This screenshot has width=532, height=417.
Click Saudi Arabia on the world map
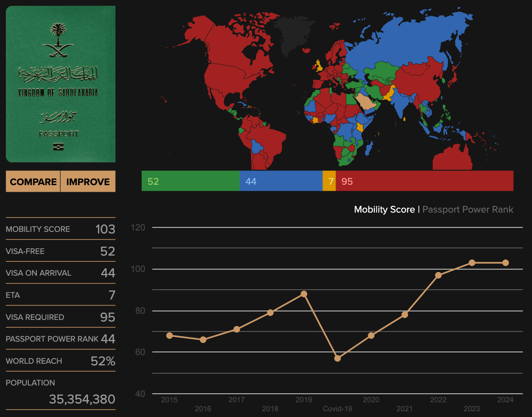click(x=366, y=102)
